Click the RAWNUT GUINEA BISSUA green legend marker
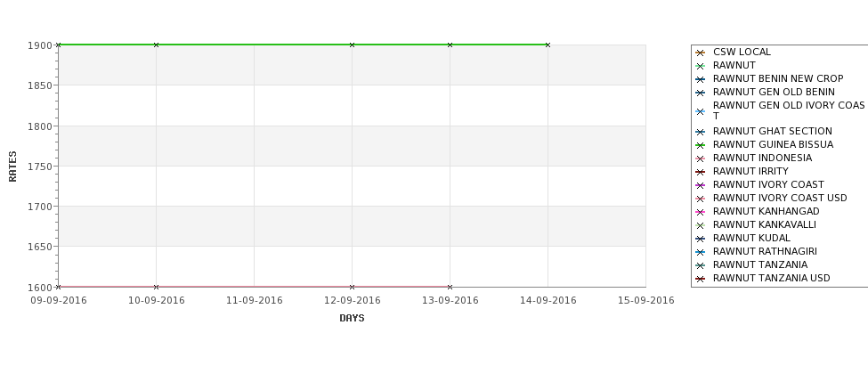Screen dimensions: 868x382 point(700,145)
